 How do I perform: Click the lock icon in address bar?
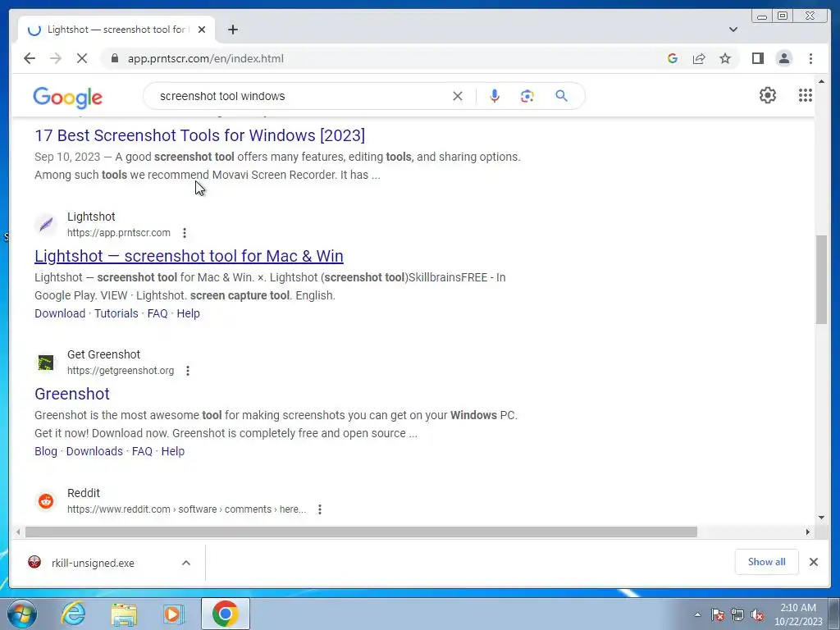tap(114, 58)
